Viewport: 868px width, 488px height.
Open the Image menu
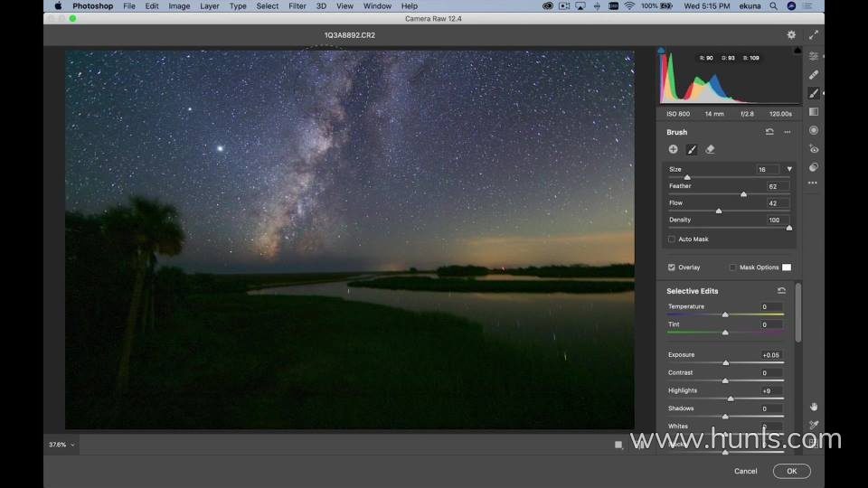point(179,6)
